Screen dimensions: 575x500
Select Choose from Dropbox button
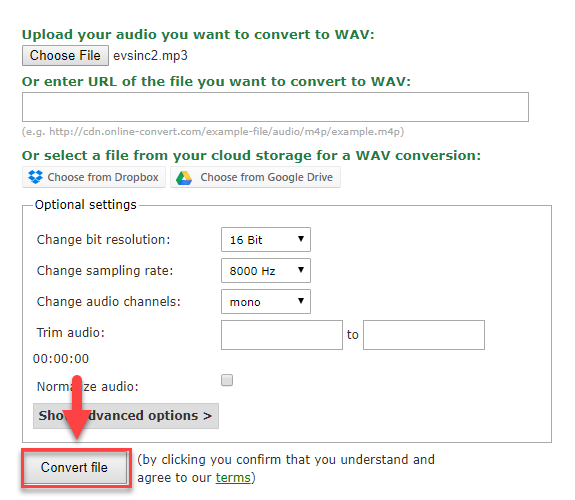click(94, 177)
